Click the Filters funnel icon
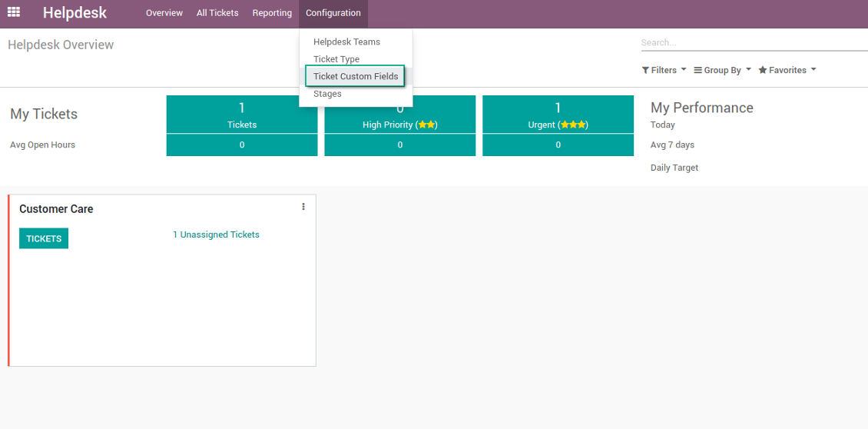Screen dimensions: 868x429 (x=645, y=71)
